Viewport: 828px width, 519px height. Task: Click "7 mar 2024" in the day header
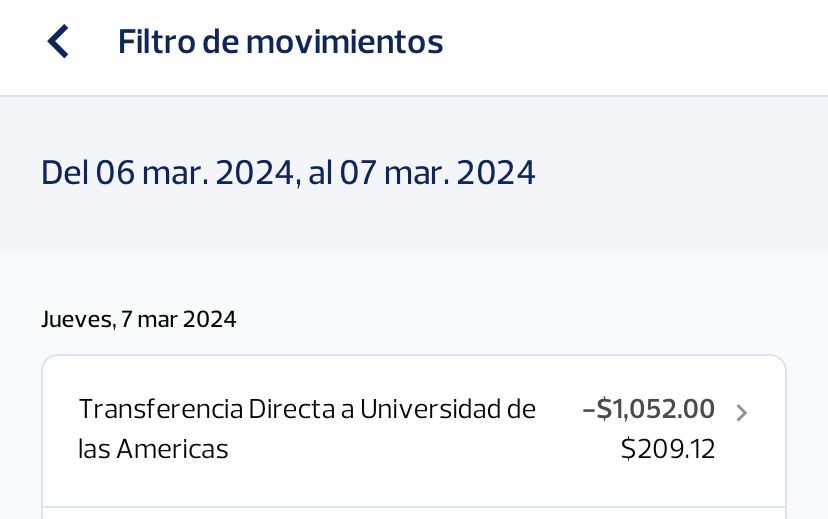coord(178,320)
